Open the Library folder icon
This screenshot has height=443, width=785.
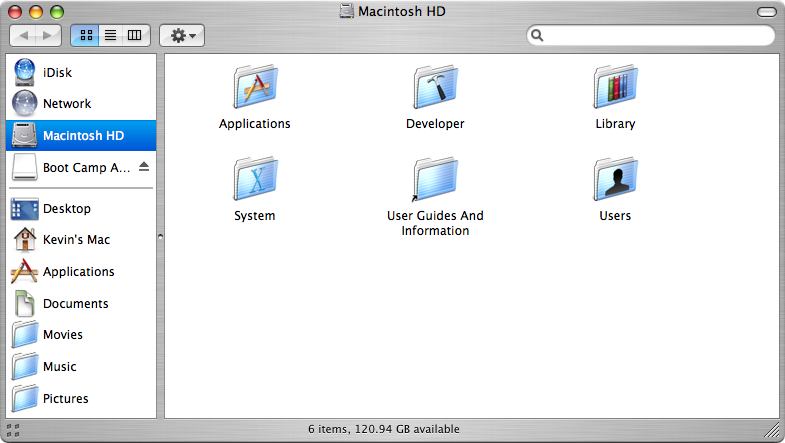pos(615,87)
